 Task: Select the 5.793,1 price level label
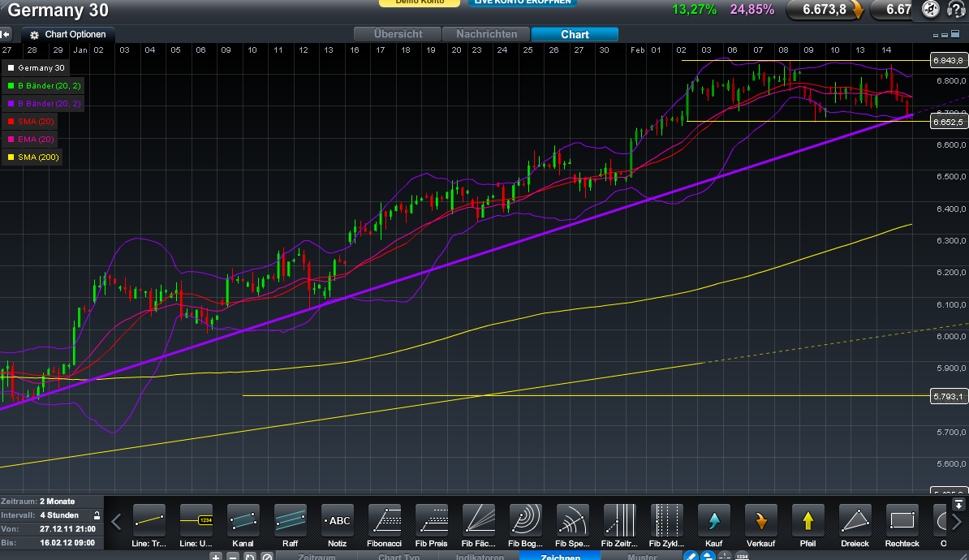click(949, 396)
